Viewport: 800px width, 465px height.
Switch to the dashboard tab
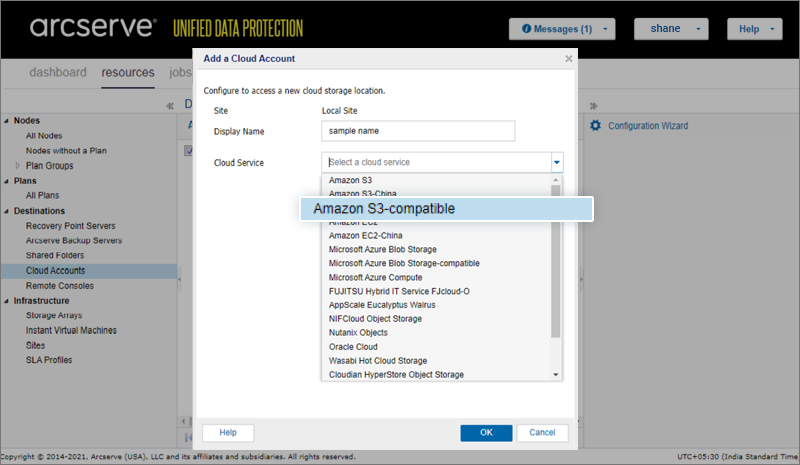tap(58, 72)
